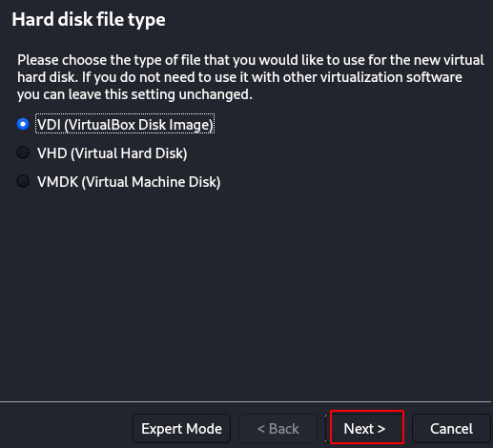Click the horizontal separator above the buttons
The height and width of the screenshot is (448, 493).
[x=245, y=401]
